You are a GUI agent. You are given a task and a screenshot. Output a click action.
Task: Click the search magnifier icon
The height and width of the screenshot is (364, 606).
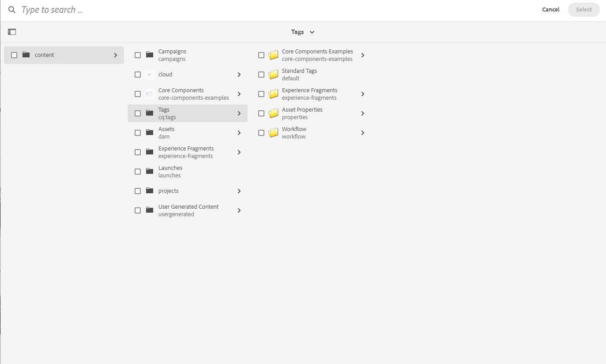(x=12, y=10)
